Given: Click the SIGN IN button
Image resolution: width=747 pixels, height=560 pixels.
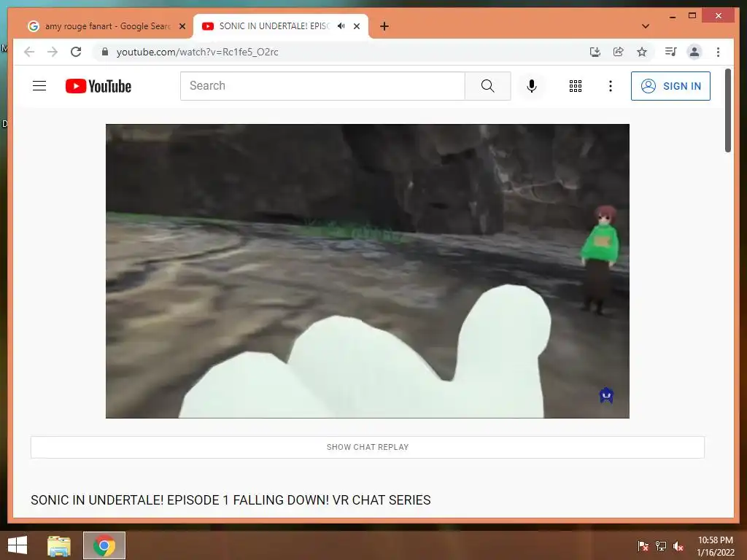Looking at the screenshot, I should (670, 86).
